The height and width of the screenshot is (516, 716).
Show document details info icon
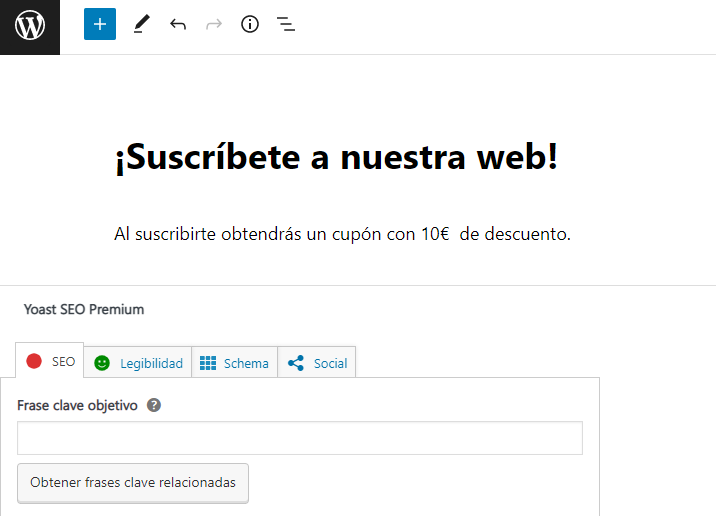[x=250, y=24]
